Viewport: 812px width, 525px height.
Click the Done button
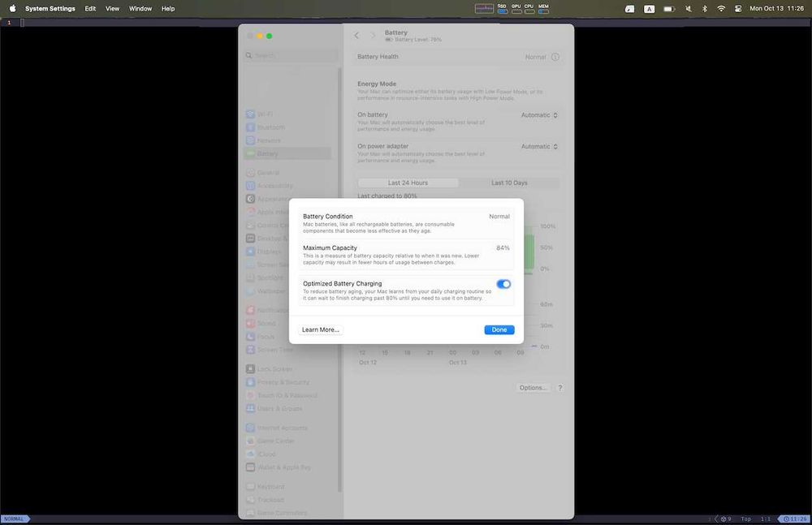[499, 329]
